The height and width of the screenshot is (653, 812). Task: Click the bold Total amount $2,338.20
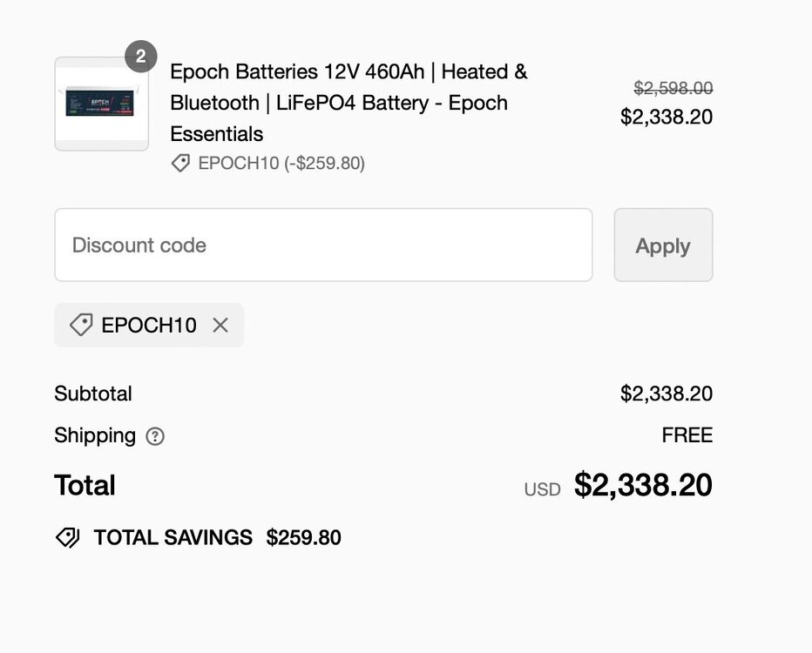coord(643,485)
